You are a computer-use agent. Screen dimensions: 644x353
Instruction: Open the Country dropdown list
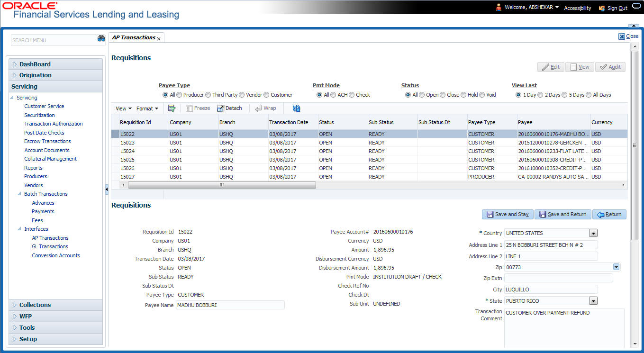pos(593,233)
